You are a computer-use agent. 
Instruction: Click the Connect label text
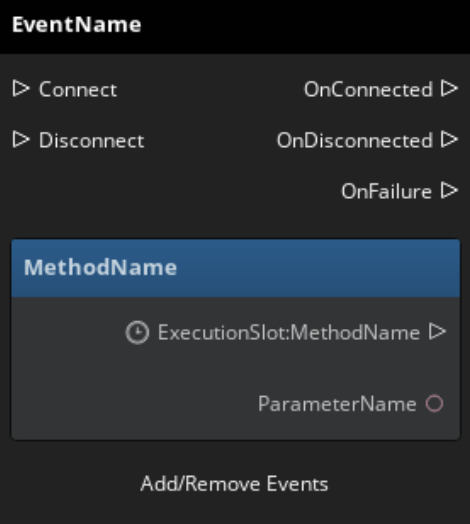point(78,90)
